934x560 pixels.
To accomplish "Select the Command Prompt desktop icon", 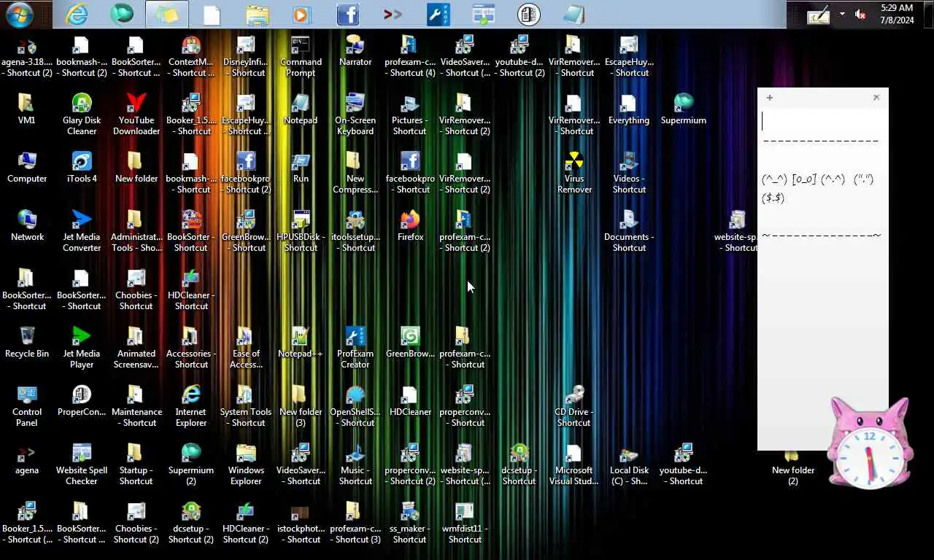I will 301,56.
